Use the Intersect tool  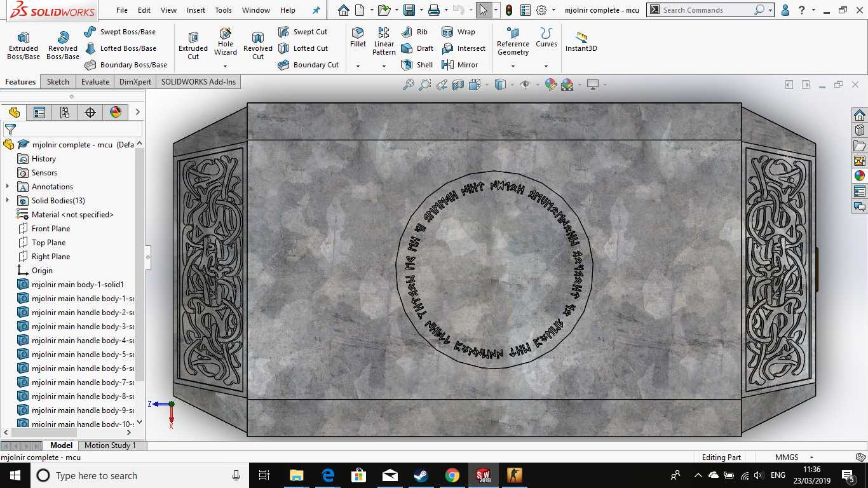(463, 48)
